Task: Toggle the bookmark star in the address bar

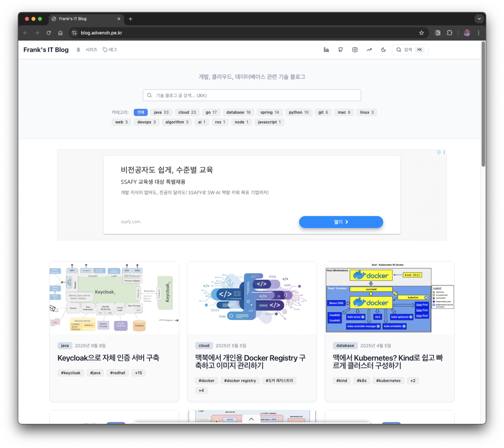Action: pyautogui.click(x=421, y=32)
